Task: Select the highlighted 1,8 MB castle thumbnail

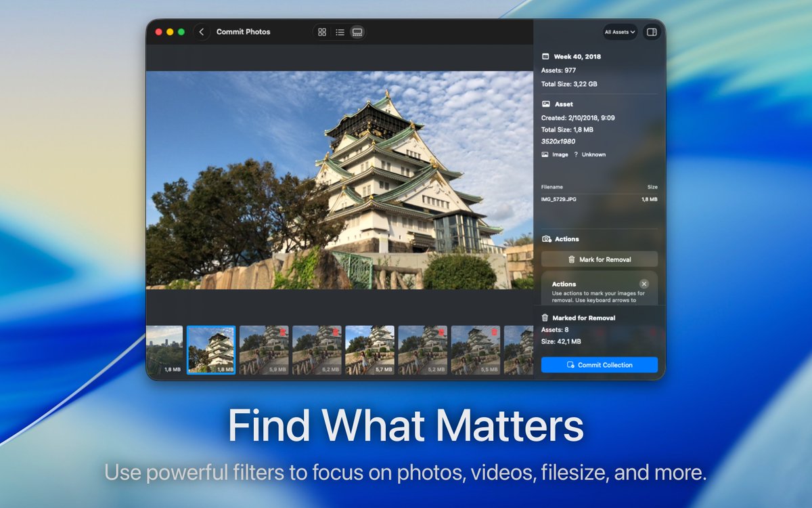Action: pos(211,350)
